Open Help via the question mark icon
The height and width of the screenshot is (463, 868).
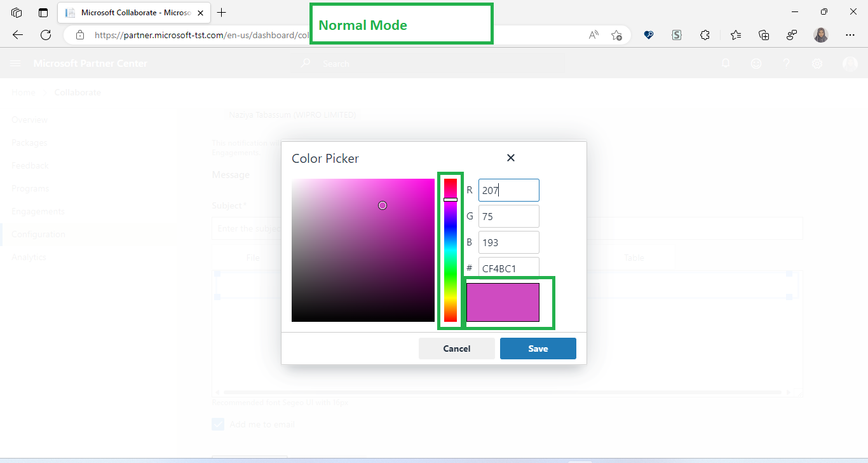click(x=787, y=63)
